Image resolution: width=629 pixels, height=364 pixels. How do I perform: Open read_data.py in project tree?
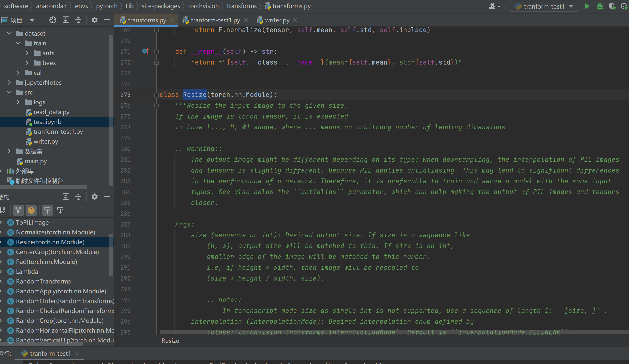tap(51, 112)
